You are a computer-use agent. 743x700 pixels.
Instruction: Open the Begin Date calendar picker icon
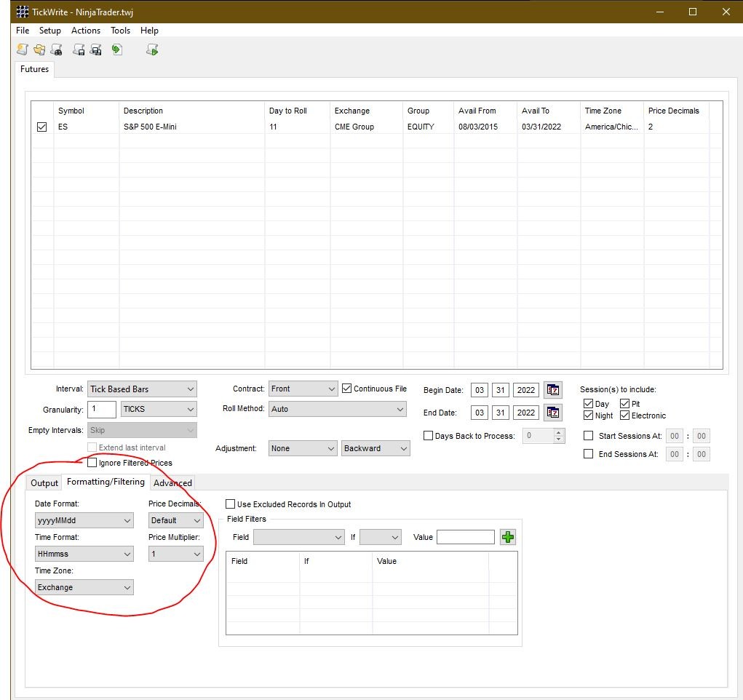point(552,390)
